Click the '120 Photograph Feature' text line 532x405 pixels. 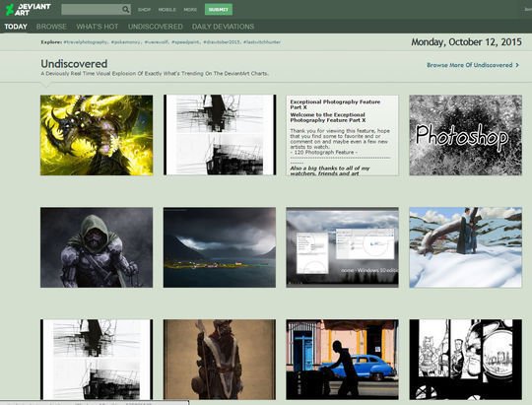(x=324, y=153)
